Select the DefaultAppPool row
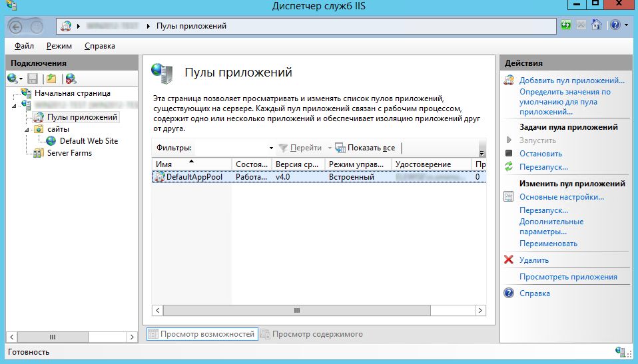The image size is (638, 364). pyautogui.click(x=319, y=177)
